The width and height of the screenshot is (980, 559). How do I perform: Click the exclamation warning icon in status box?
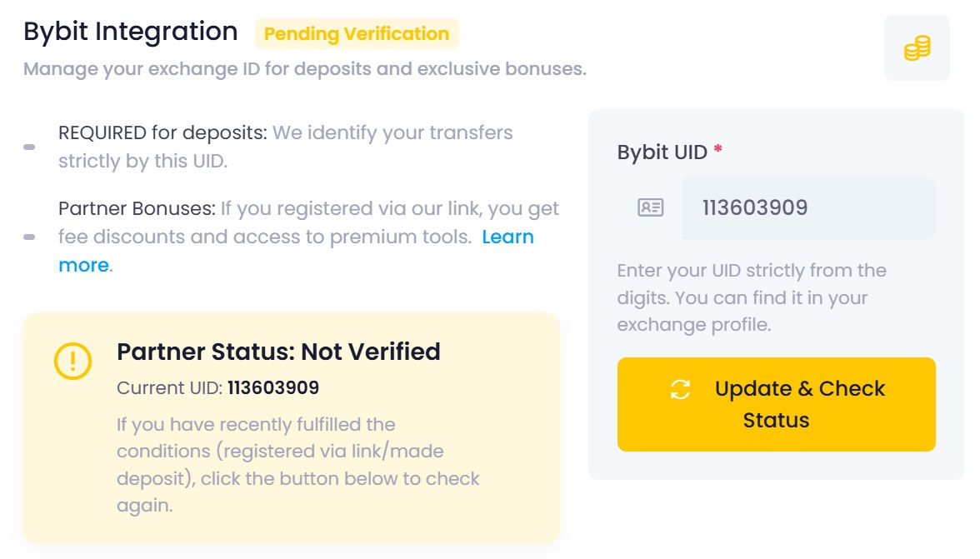click(x=73, y=360)
